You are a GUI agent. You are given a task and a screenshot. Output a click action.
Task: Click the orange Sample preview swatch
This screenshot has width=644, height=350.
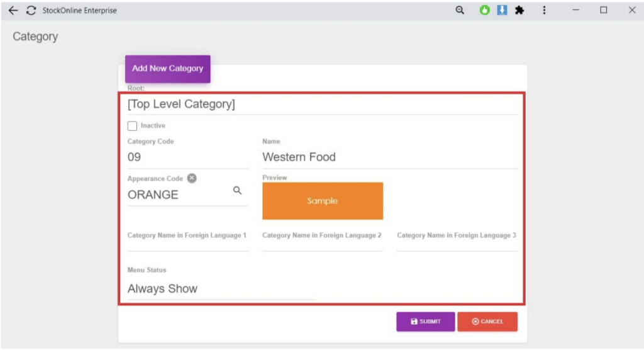(x=323, y=201)
